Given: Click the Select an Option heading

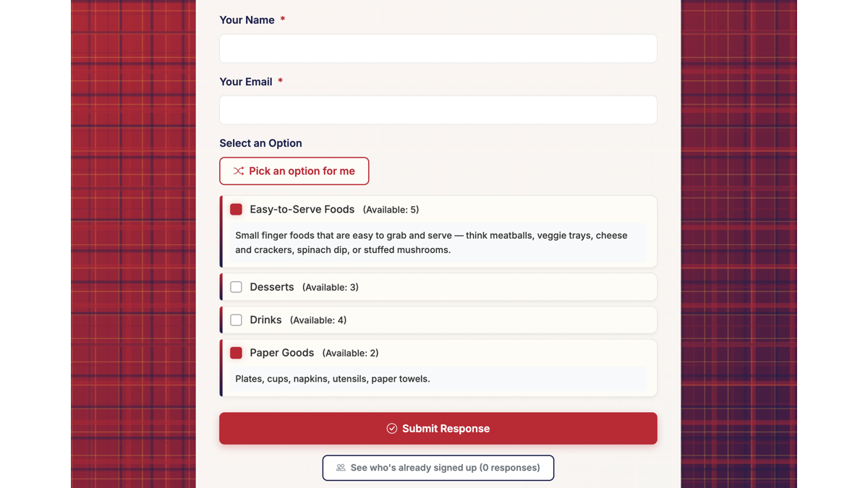Looking at the screenshot, I should [261, 142].
